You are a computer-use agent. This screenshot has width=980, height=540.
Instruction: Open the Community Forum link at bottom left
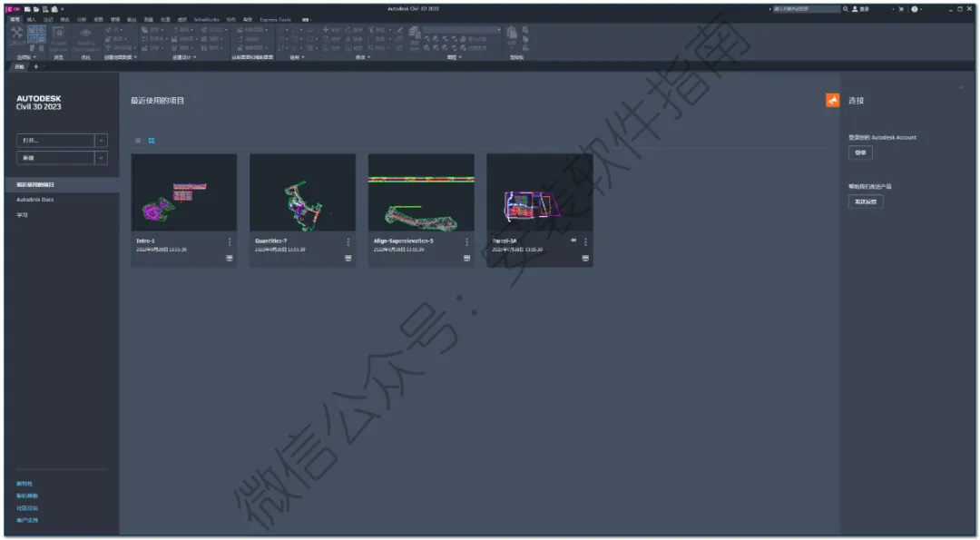27,508
